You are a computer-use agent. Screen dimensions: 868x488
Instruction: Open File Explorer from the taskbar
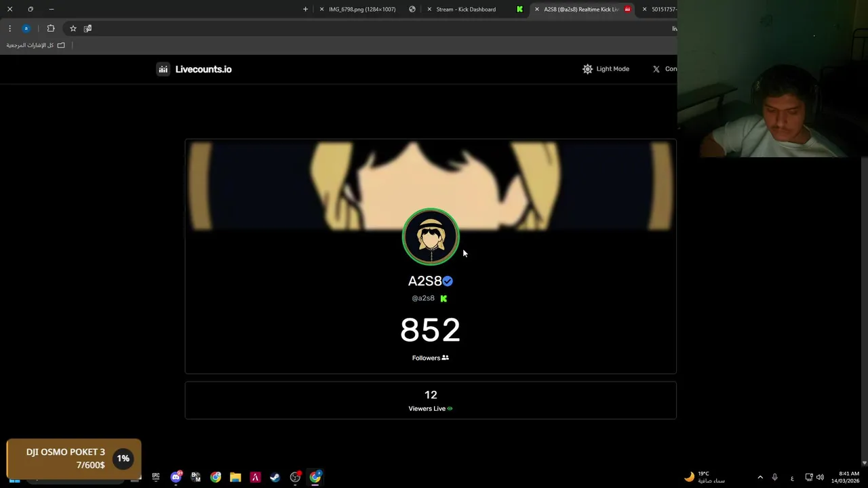point(235,477)
